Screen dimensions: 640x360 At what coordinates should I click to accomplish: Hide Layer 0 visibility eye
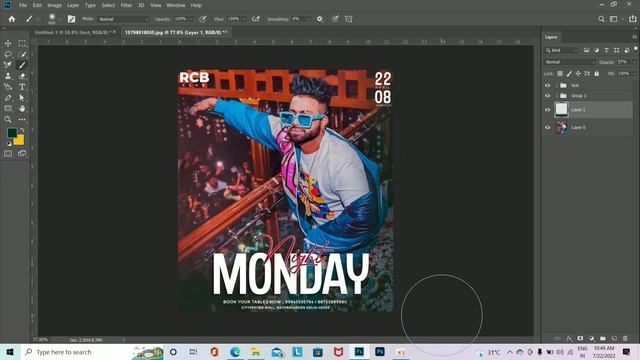548,127
